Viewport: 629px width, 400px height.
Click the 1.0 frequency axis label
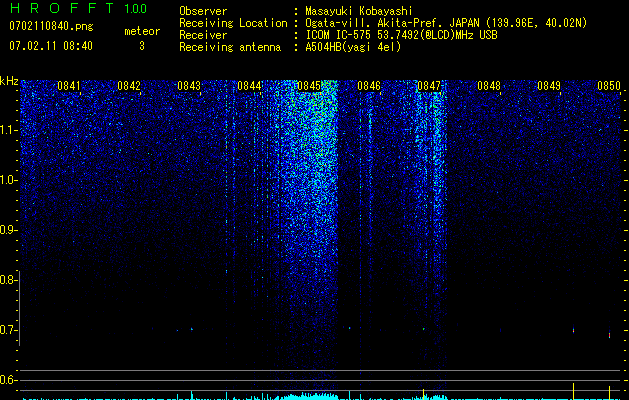8,180
